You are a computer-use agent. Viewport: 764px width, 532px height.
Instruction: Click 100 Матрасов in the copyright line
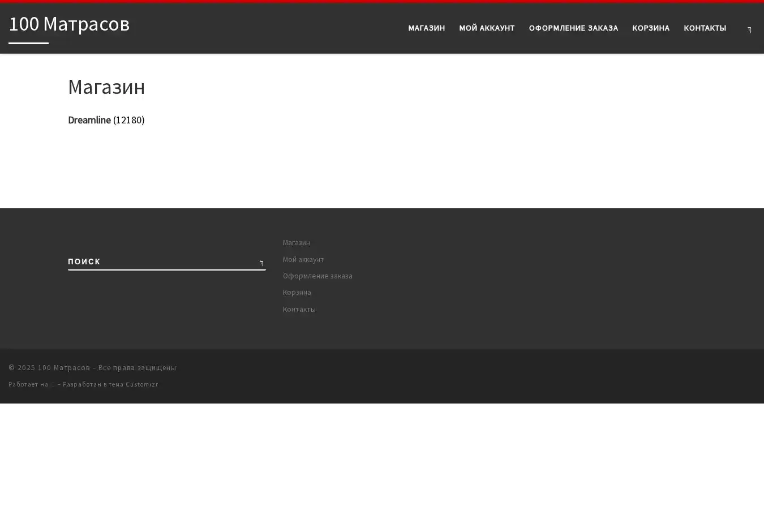tap(63, 368)
